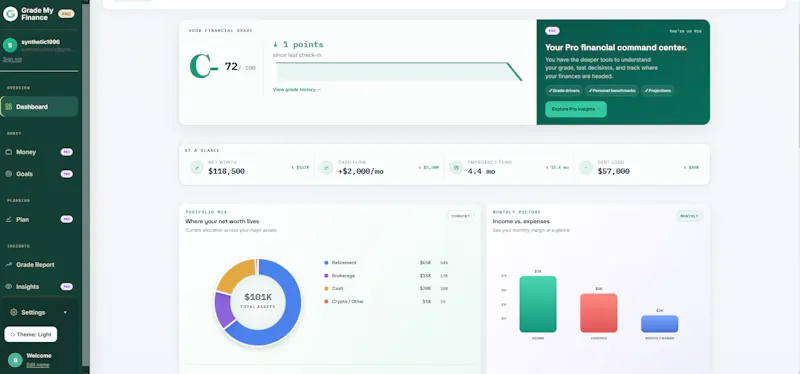Click "Income vs. expenses" heading
Viewport: 800px width, 374px height.
[521, 221]
